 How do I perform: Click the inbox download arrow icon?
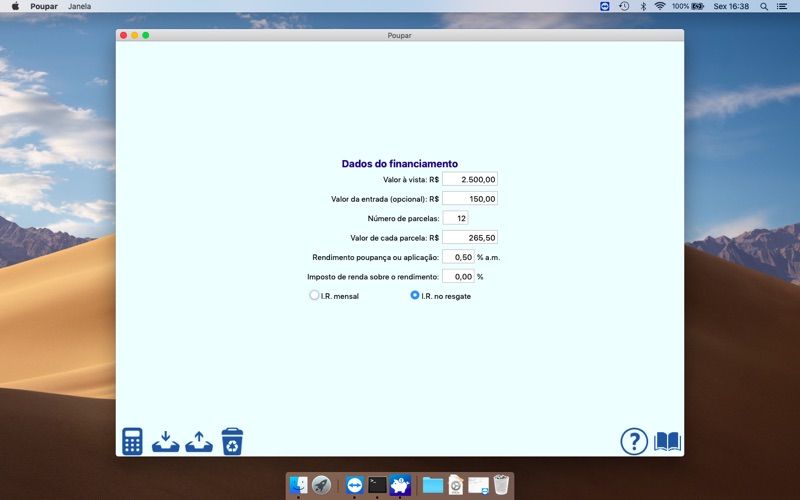[x=165, y=442]
